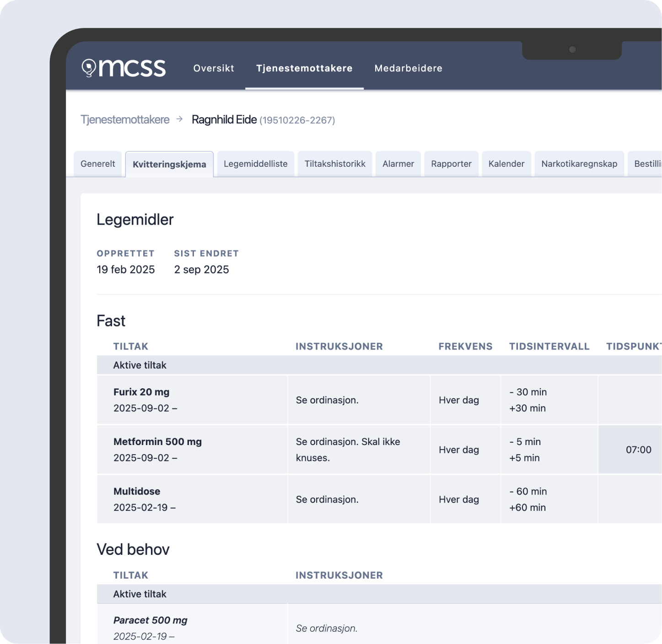View the Kalender tab
This screenshot has width=662, height=644.
(506, 164)
